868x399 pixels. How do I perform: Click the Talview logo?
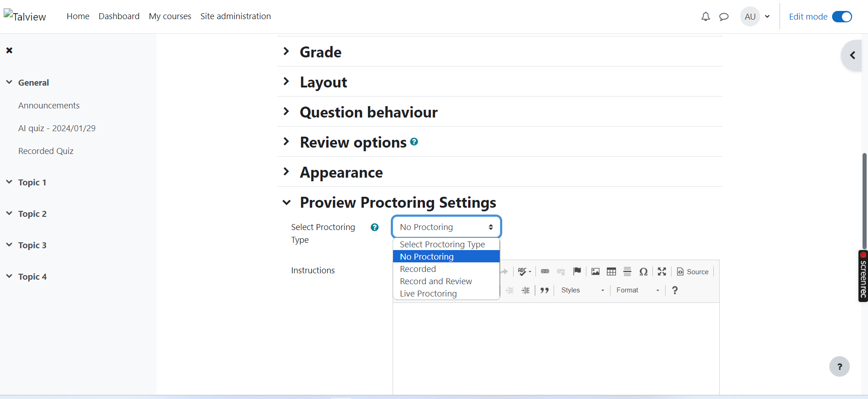(x=25, y=16)
